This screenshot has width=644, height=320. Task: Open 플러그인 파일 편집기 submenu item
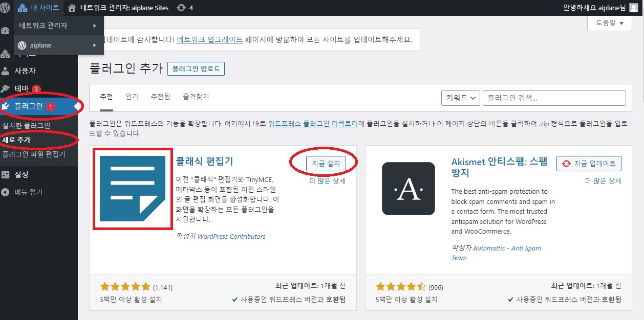tap(34, 154)
